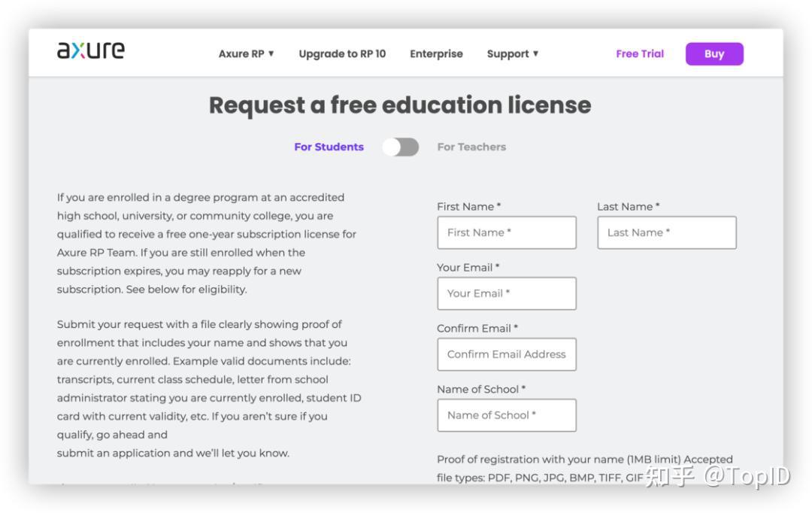The width and height of the screenshot is (812, 513).
Task: Click the Request a free education license heading
Action: click(x=400, y=105)
